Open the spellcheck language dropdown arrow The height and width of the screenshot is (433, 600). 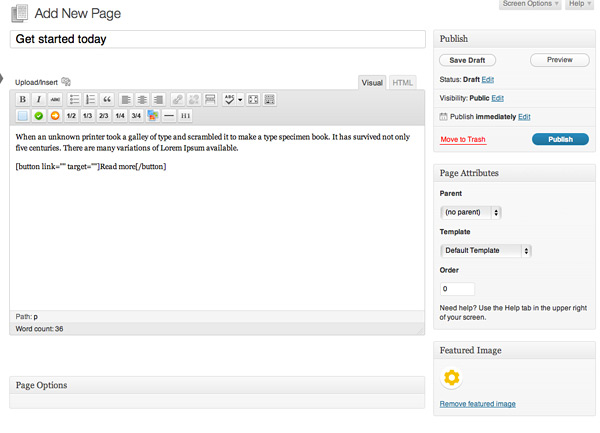tap(240, 100)
